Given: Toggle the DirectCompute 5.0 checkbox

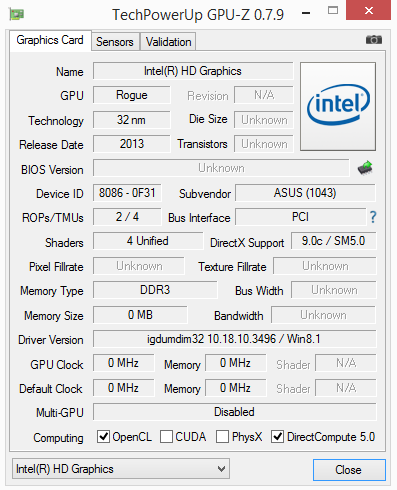Looking at the screenshot, I should [277, 436].
